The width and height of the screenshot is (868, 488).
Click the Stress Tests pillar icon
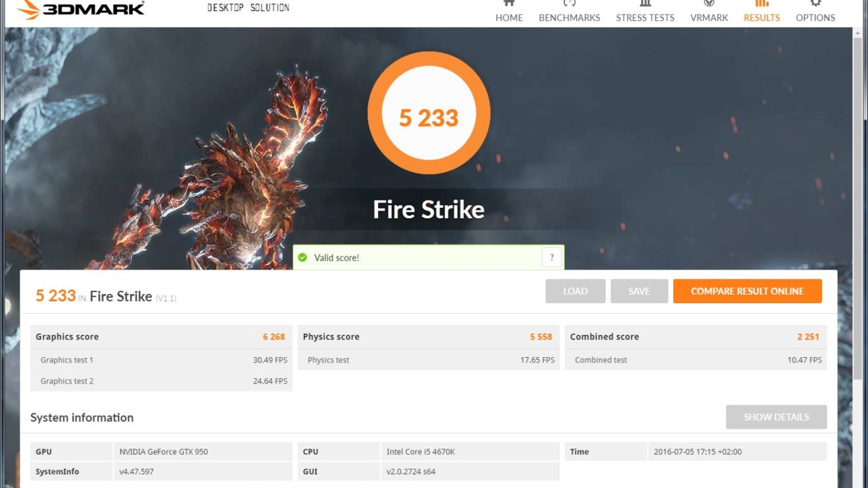coord(645,3)
